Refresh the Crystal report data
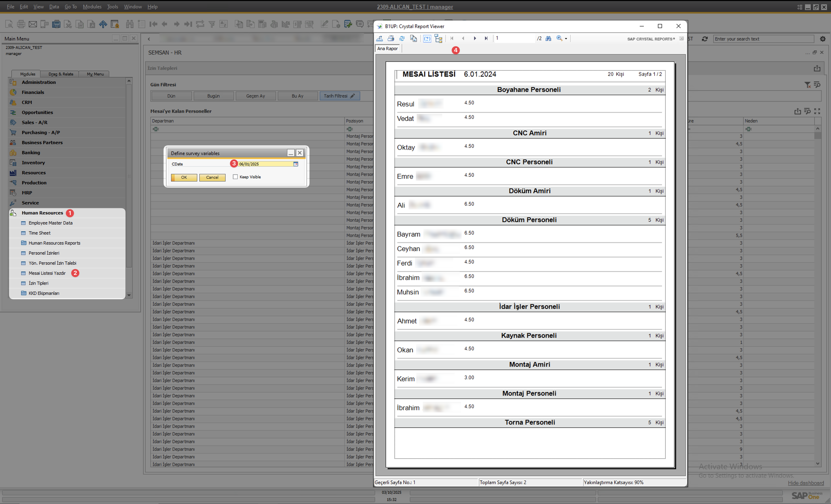This screenshot has height=504, width=831. point(402,38)
